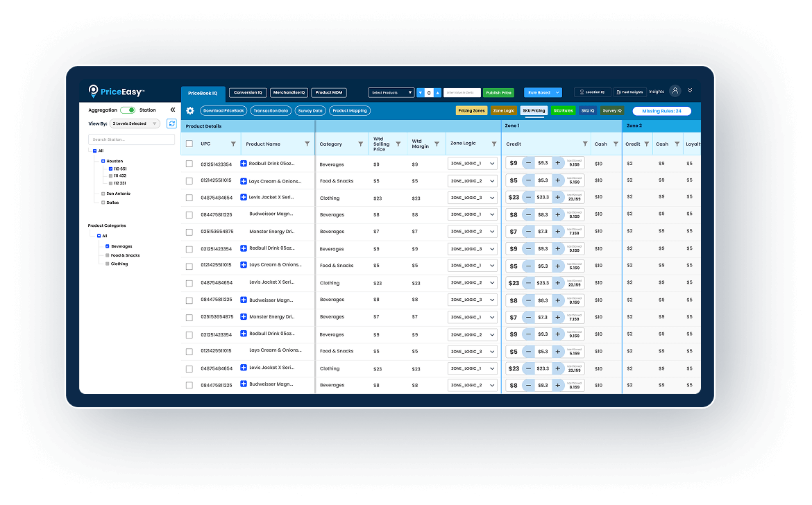Expand the first Redbull Drink row plus icon
Image resolution: width=812 pixels, height=505 pixels.
[x=244, y=164]
